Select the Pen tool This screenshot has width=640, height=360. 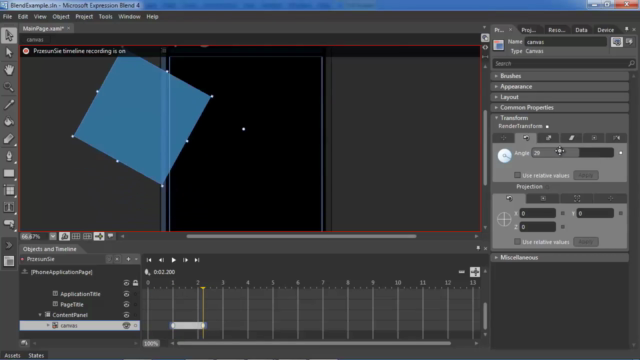[9, 156]
